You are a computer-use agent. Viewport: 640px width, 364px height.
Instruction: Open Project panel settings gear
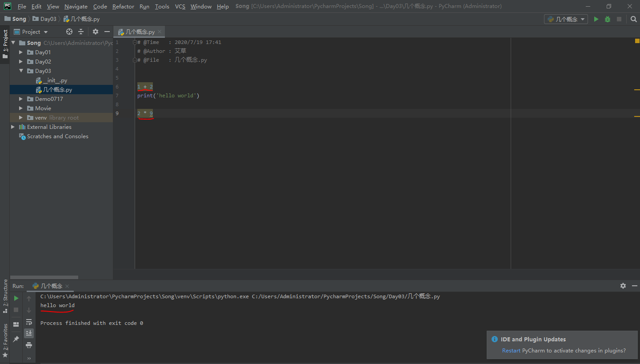click(95, 32)
